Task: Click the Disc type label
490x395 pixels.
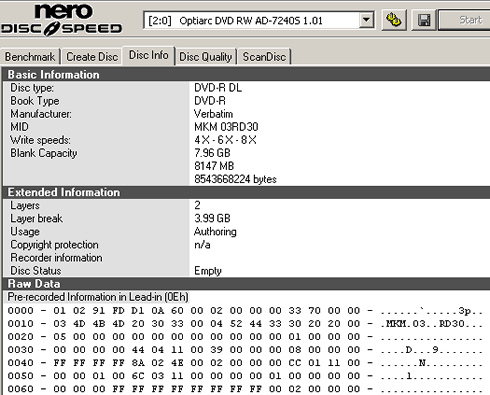Action: (x=32, y=88)
